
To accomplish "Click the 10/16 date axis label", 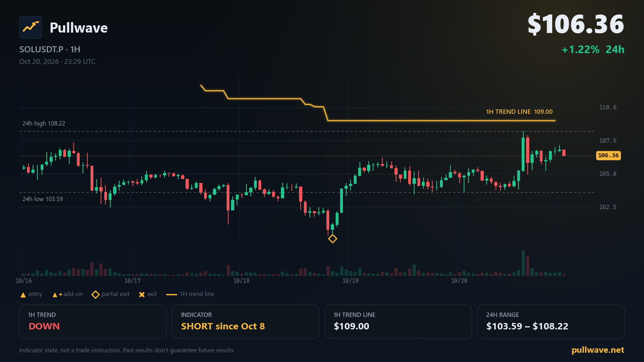I will [x=24, y=281].
